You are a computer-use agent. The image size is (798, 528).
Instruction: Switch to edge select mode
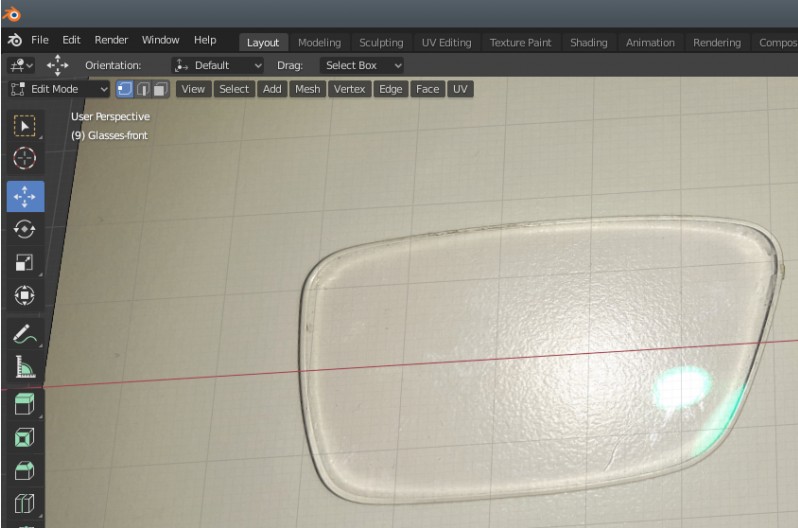coord(143,89)
